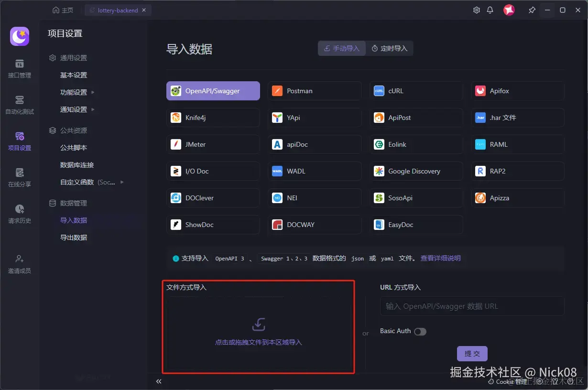The height and width of the screenshot is (390, 588).
Task: Select DOCWAY import format
Action: 315,225
